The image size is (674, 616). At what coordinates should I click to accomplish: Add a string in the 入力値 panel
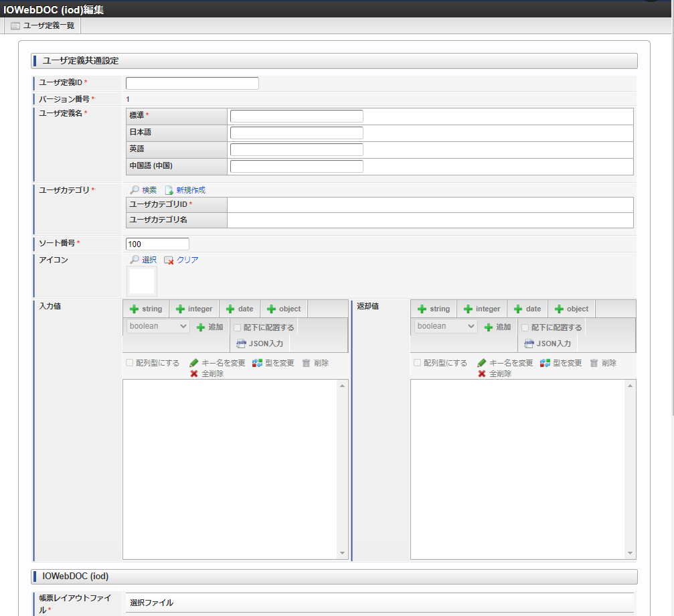point(146,309)
